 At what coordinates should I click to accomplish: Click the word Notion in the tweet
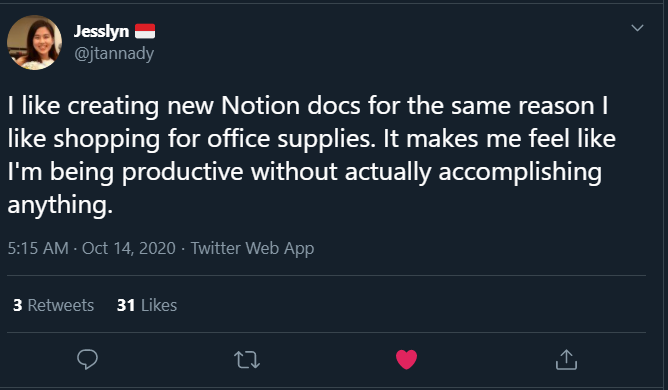click(260, 105)
